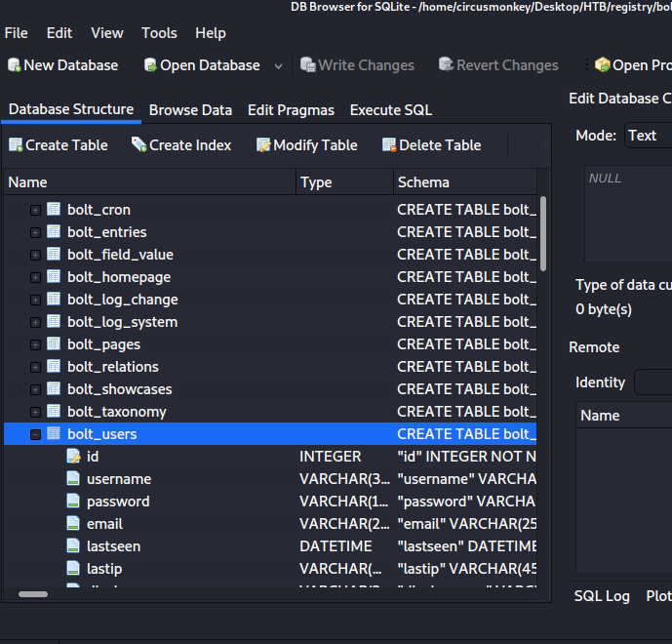The height and width of the screenshot is (644, 672).
Task: Expand the bolt_pages table node
Action: [35, 344]
